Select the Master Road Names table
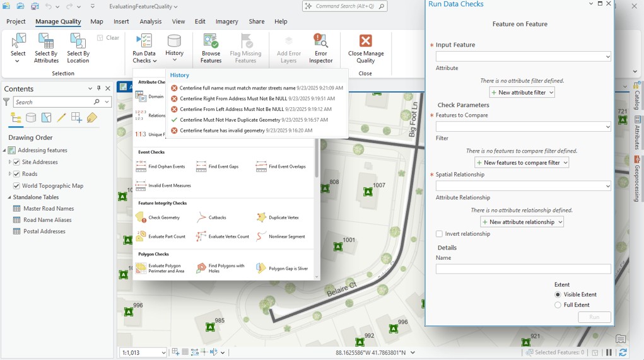The image size is (644, 360). 49,209
